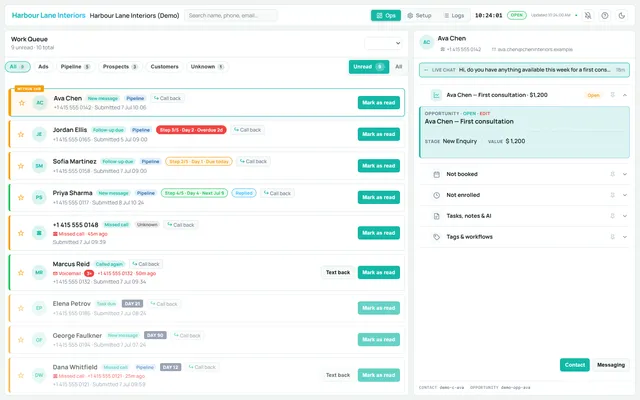Click the AC avatar in contact panel header
The height and width of the screenshot is (400, 640).
(427, 42)
